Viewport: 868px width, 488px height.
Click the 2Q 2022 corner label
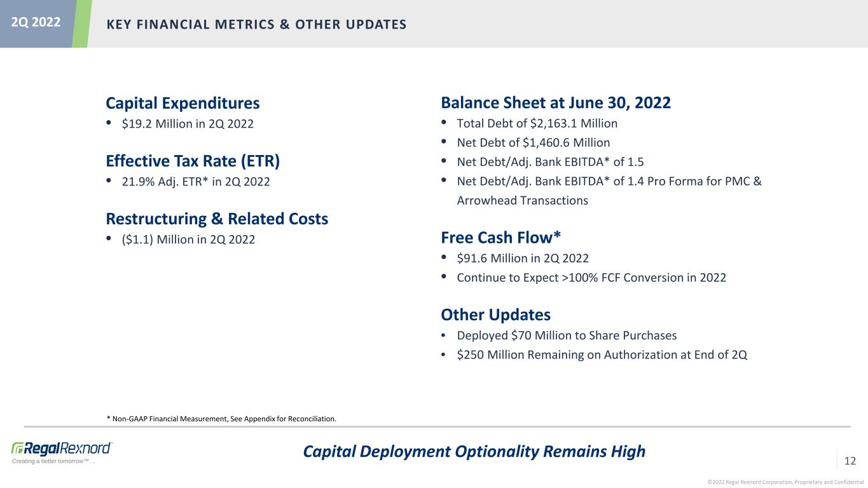[36, 22]
